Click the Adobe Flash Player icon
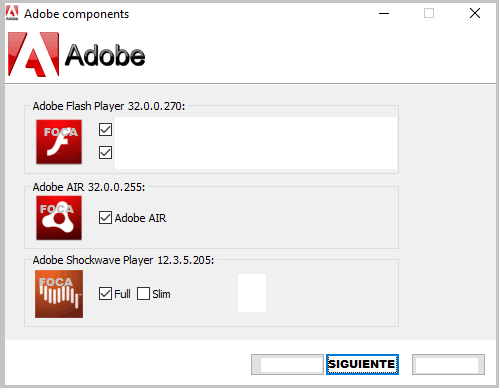Screen dimensions: 499x388 59,142
